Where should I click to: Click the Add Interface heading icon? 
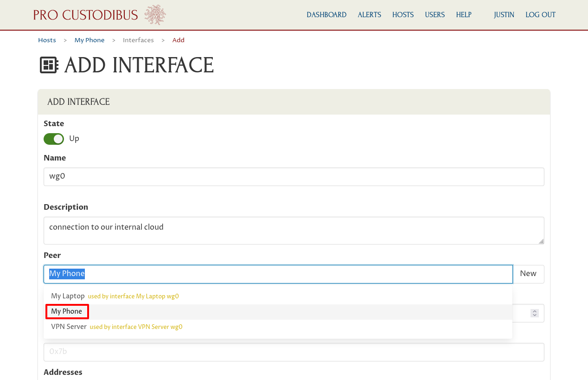[x=49, y=65]
